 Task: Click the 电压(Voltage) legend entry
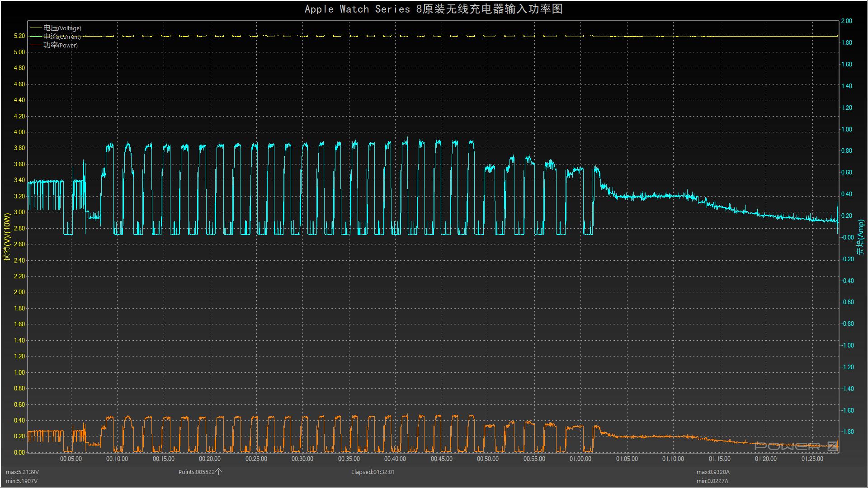tap(62, 28)
